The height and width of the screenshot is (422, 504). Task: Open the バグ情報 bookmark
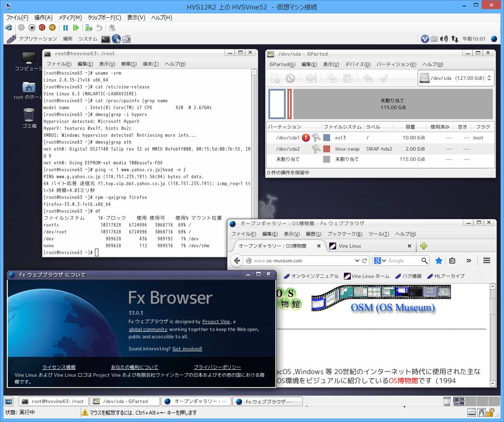pos(408,276)
